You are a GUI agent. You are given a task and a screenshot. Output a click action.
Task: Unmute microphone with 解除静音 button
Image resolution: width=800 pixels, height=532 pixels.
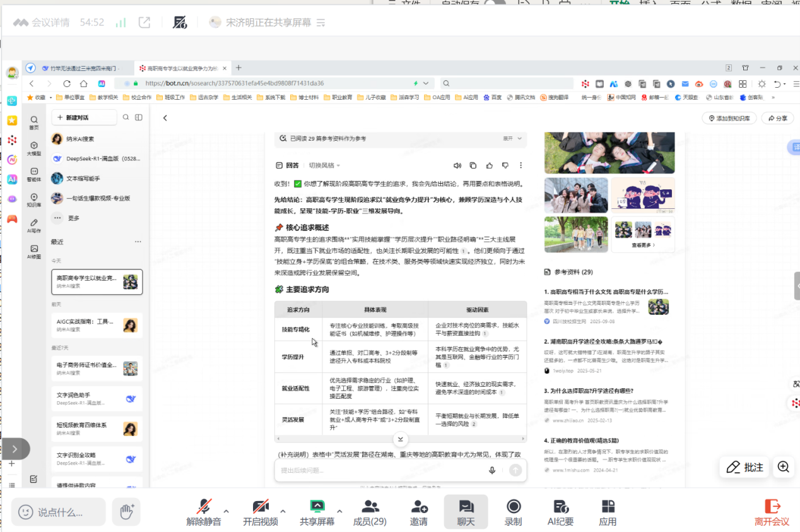203,511
